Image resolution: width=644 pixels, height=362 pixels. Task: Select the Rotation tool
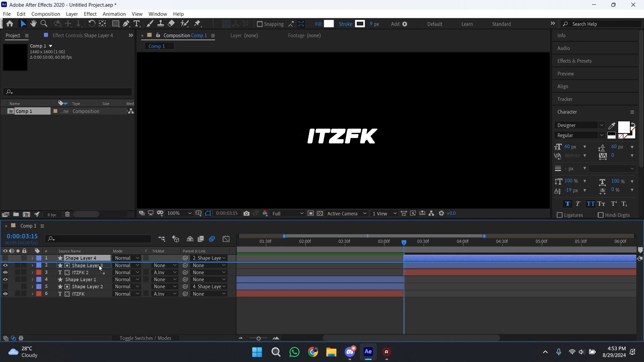[92, 24]
